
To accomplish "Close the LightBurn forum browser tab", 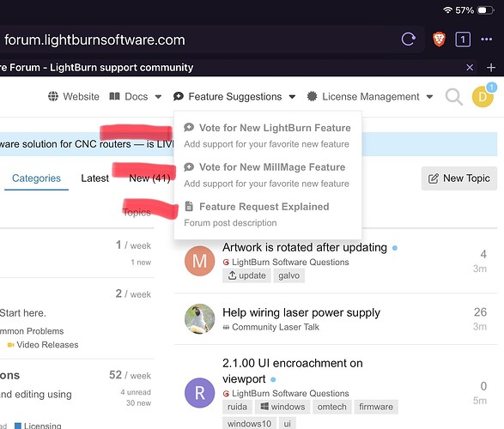I will coord(470,68).
